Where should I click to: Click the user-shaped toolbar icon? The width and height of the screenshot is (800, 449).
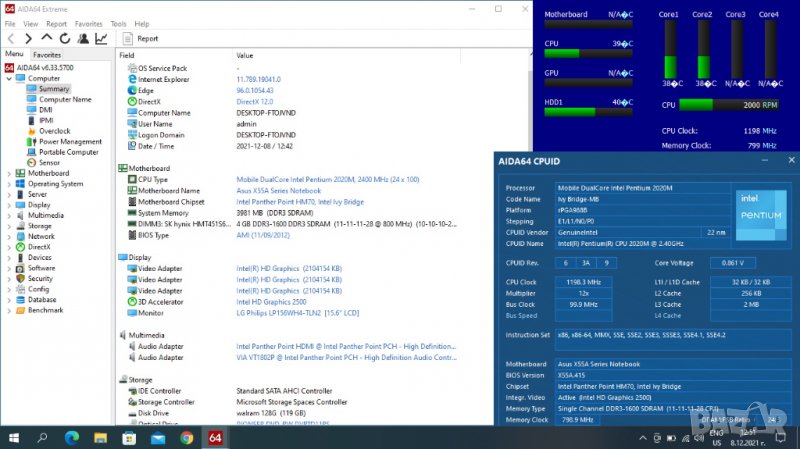(x=83, y=38)
